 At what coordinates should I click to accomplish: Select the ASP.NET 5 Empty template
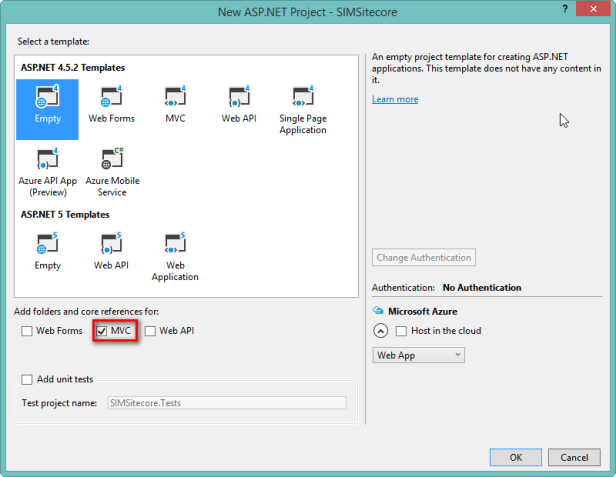[x=48, y=251]
